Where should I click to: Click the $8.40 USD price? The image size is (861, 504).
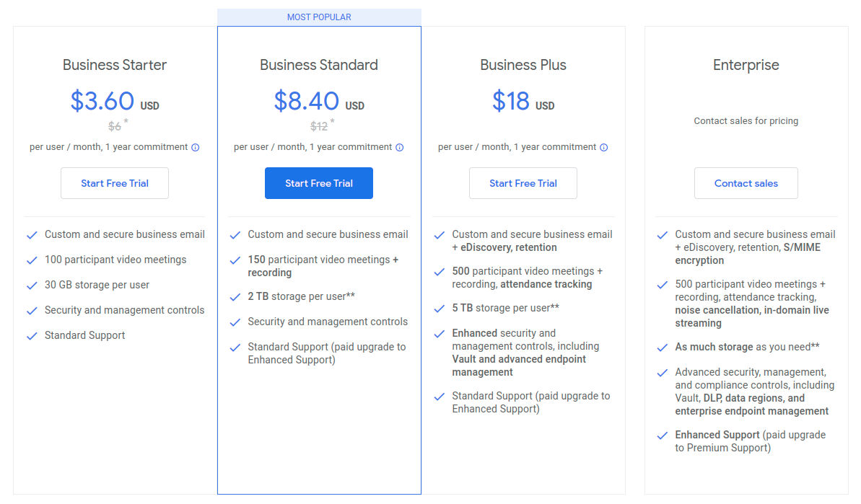(318, 101)
